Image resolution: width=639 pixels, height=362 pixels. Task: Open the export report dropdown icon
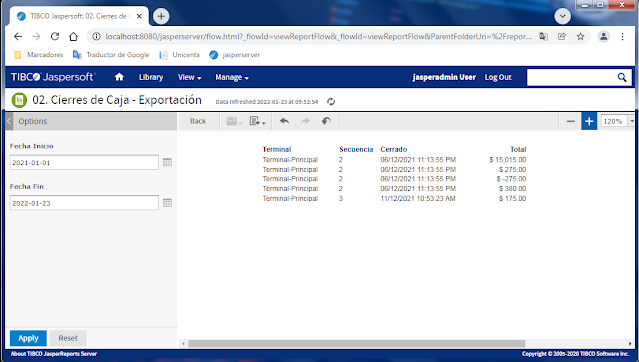pos(258,121)
